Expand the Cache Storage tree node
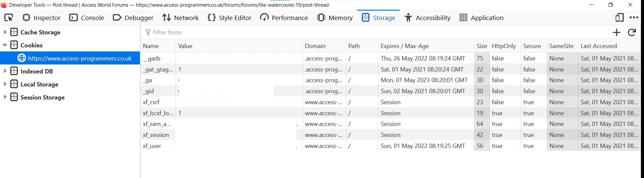Screen dimensions: 644x178 tap(5, 32)
